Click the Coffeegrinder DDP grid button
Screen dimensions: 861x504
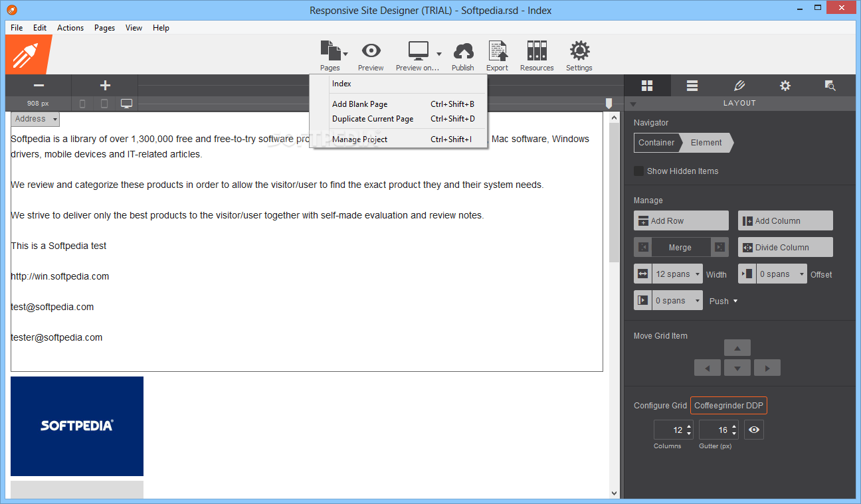coord(729,405)
